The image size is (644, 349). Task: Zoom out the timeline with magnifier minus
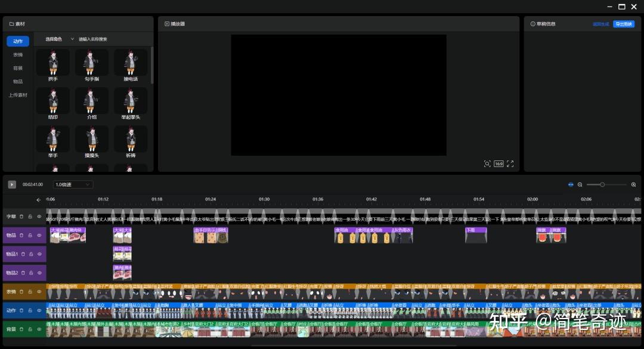[580, 184]
